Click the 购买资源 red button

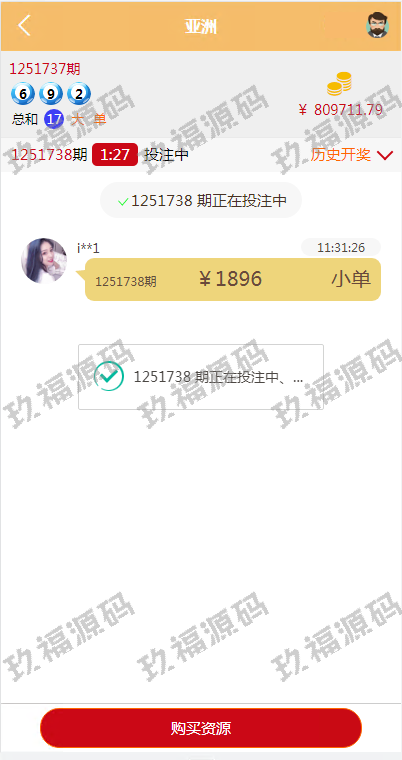(x=201, y=728)
